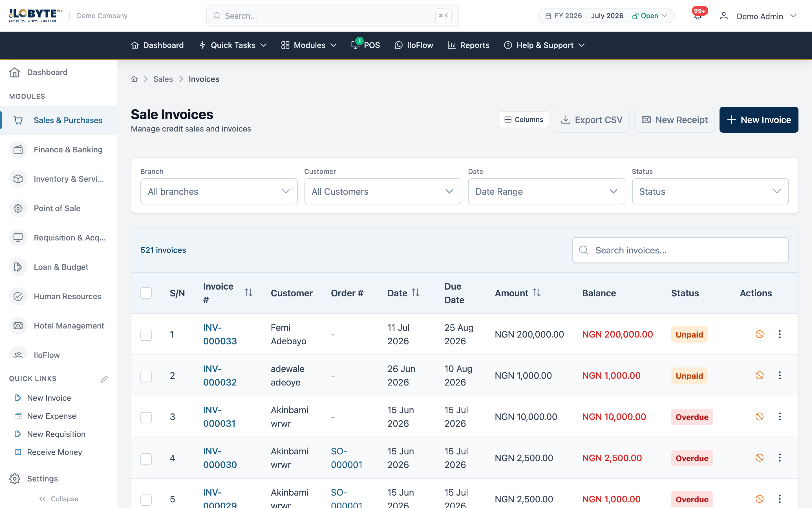Sort by Invoice # using the sort arrows

coord(249,293)
